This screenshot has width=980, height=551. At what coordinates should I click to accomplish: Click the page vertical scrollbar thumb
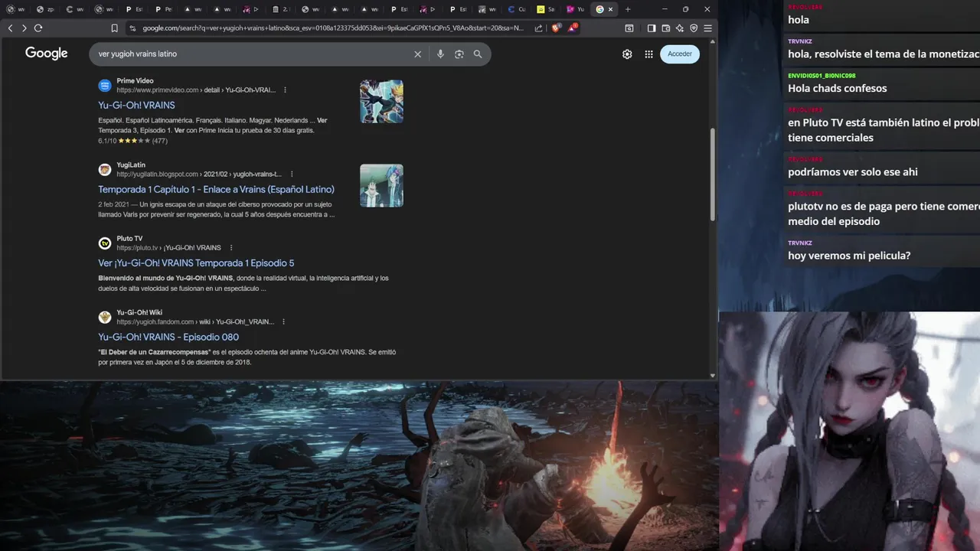[713, 174]
